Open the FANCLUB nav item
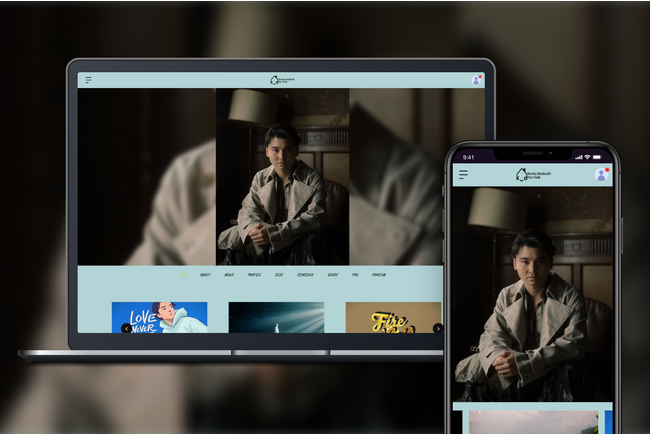This screenshot has height=434, width=650. [x=379, y=275]
